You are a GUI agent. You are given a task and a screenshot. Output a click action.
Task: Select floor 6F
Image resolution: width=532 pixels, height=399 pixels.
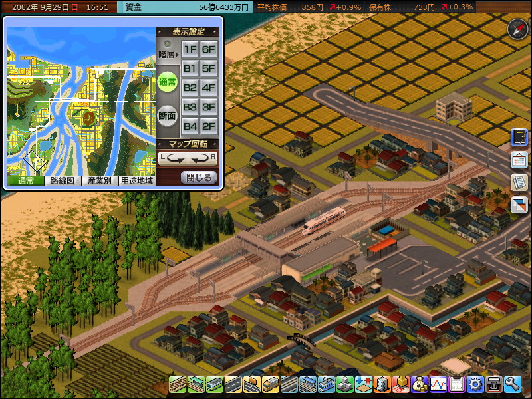click(209, 49)
